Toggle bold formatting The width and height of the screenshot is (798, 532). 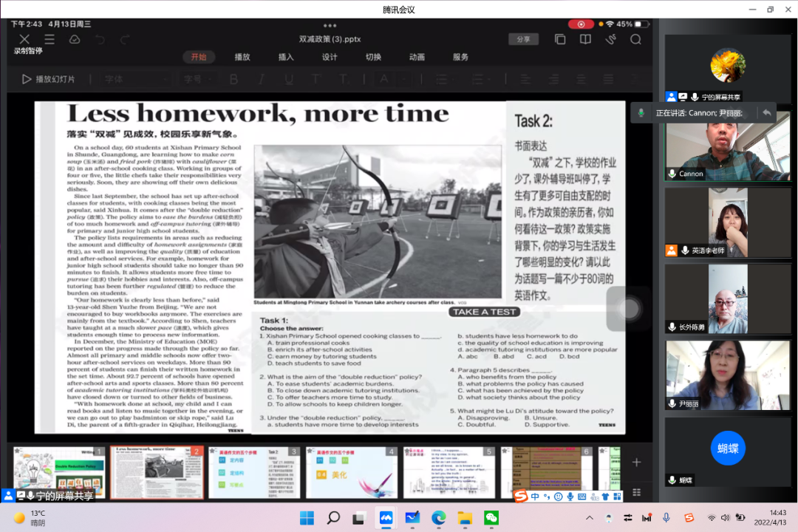pos(233,79)
